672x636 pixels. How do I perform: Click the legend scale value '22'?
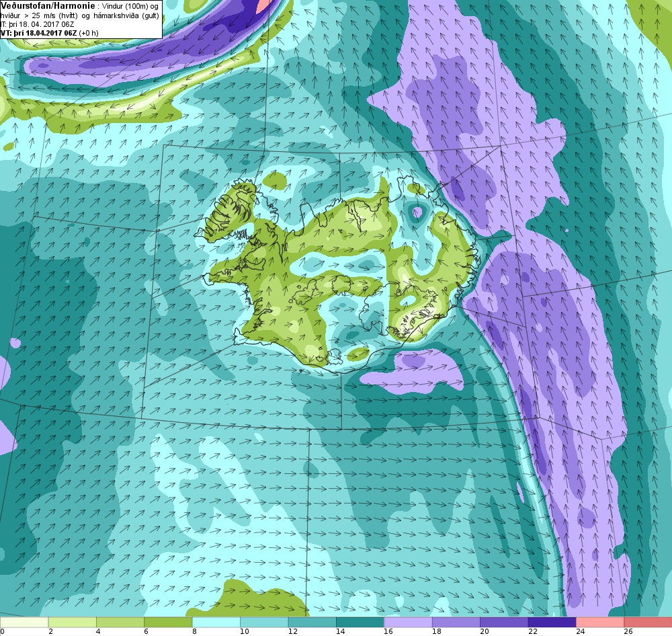point(532,631)
